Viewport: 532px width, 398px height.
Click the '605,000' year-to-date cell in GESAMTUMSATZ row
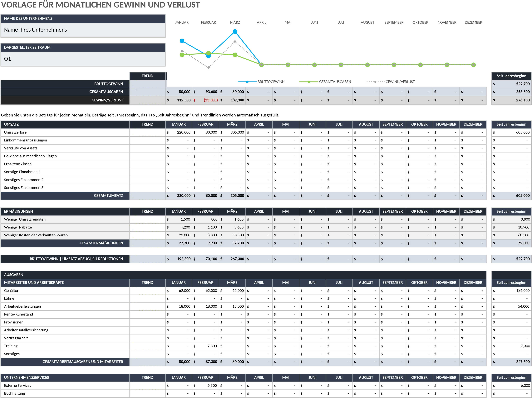[x=511, y=196]
